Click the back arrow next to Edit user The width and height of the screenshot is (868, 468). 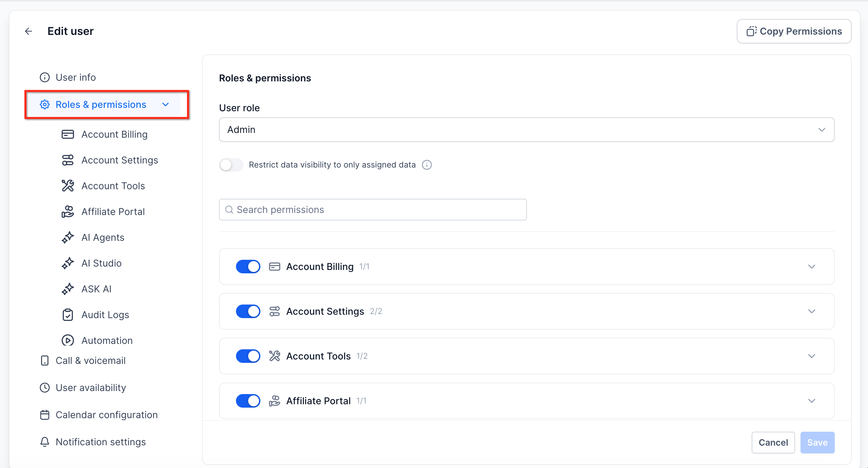28,31
